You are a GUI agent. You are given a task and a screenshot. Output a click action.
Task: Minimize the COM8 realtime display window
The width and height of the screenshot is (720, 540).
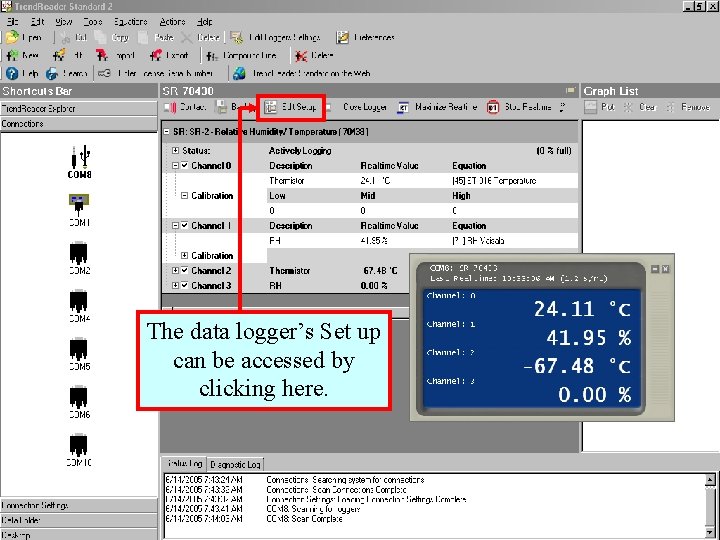pyautogui.click(x=655, y=269)
